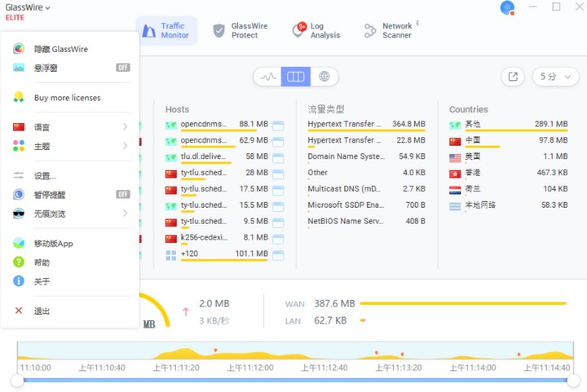Select the graph line view icon
This screenshot has width=587, height=392.
tap(267, 77)
